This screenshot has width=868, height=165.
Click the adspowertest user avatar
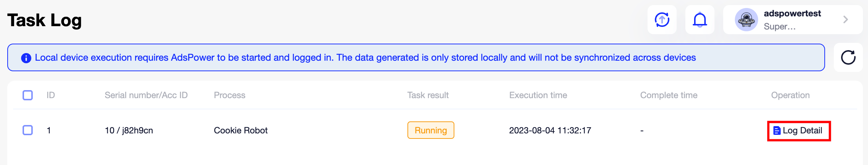746,20
